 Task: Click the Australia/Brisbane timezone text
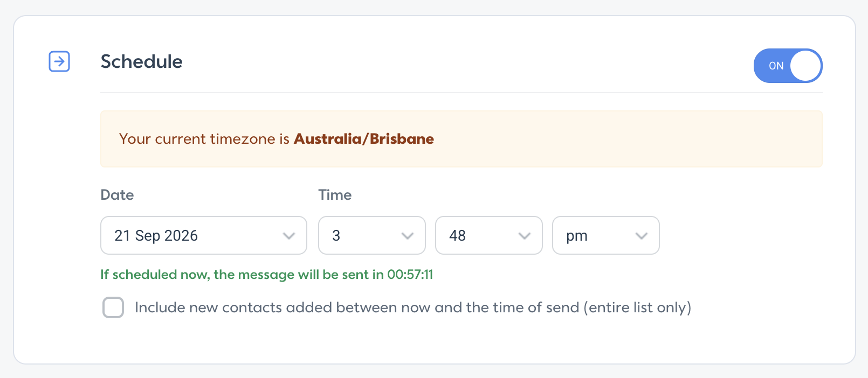click(x=364, y=139)
